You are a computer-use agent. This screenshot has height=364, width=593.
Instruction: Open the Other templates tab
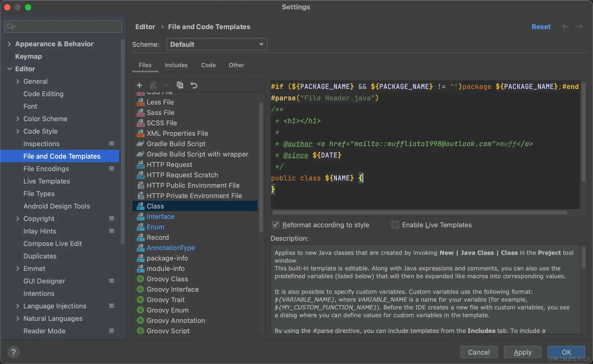(236, 65)
